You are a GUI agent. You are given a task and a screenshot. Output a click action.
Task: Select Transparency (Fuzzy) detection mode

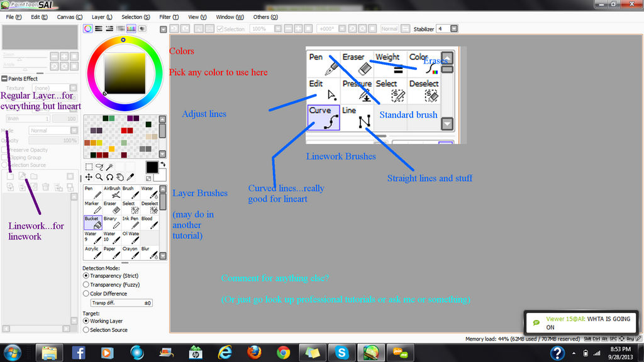coord(112,285)
